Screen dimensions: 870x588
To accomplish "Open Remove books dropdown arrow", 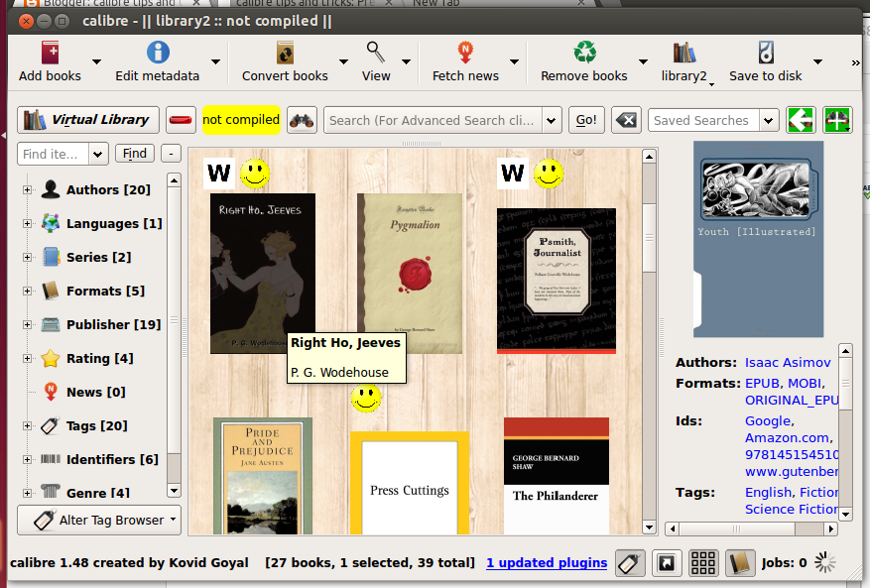I will coord(643,61).
